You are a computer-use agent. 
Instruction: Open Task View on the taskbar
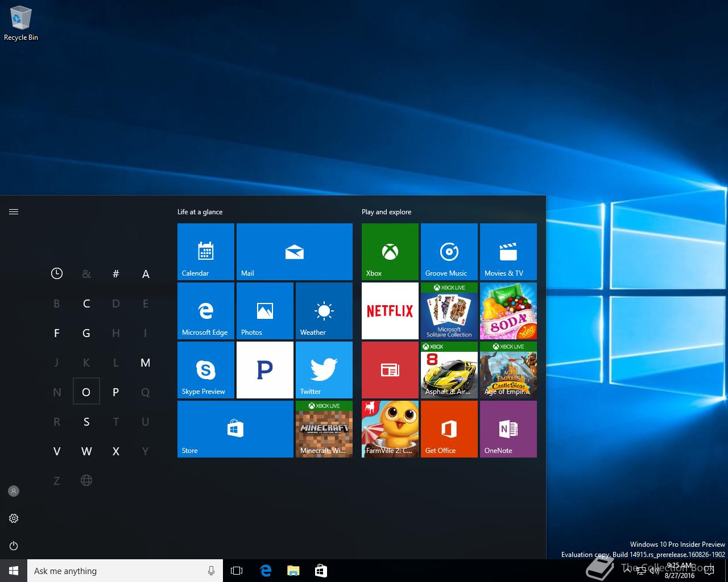(237, 571)
